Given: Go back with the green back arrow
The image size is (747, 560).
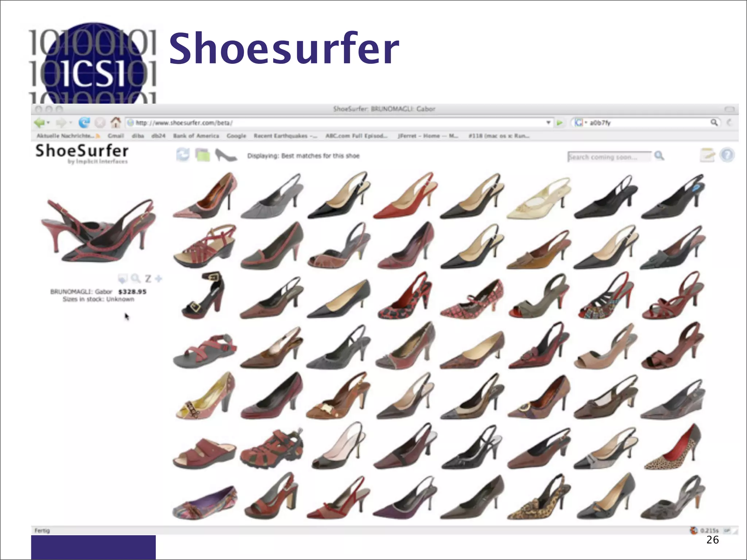Looking at the screenshot, I should (x=39, y=123).
